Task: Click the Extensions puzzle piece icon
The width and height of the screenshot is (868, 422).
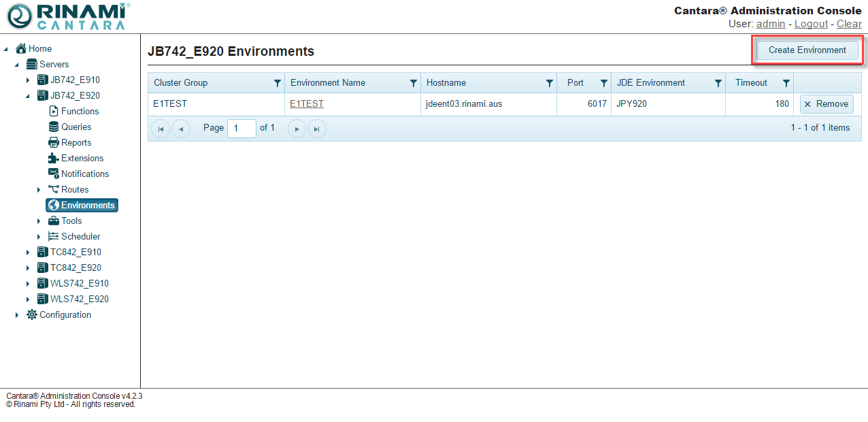Action: point(54,158)
